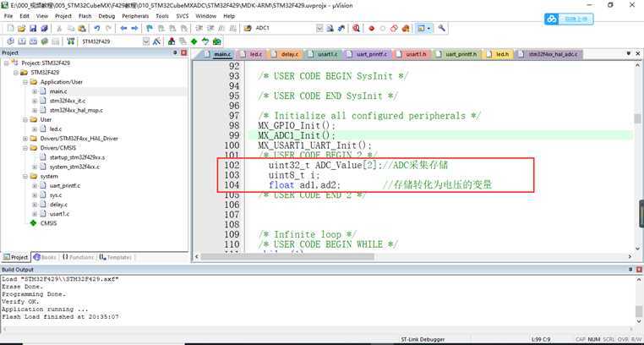Viewport: 644px width, 345px height.
Task: Switch to the Books panel tab
Action: (x=45, y=257)
